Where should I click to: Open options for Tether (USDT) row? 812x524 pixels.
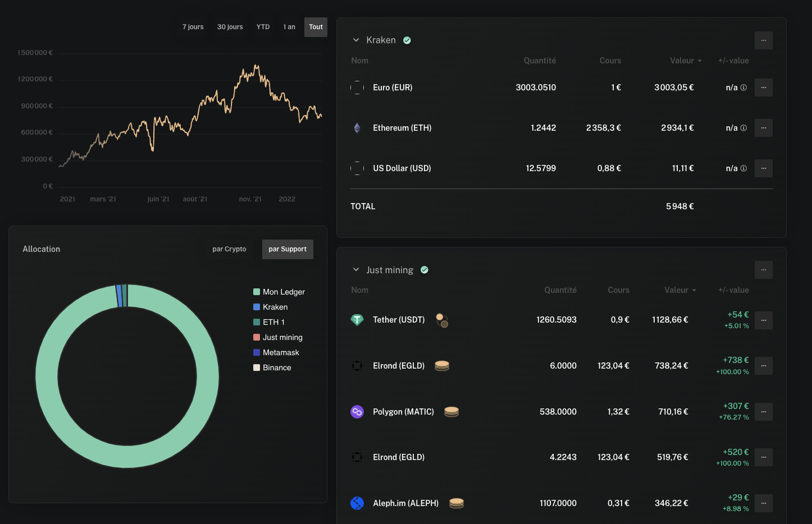click(764, 320)
